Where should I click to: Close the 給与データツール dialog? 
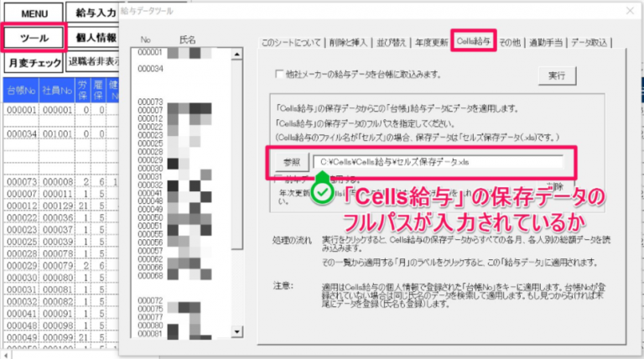pos(630,11)
